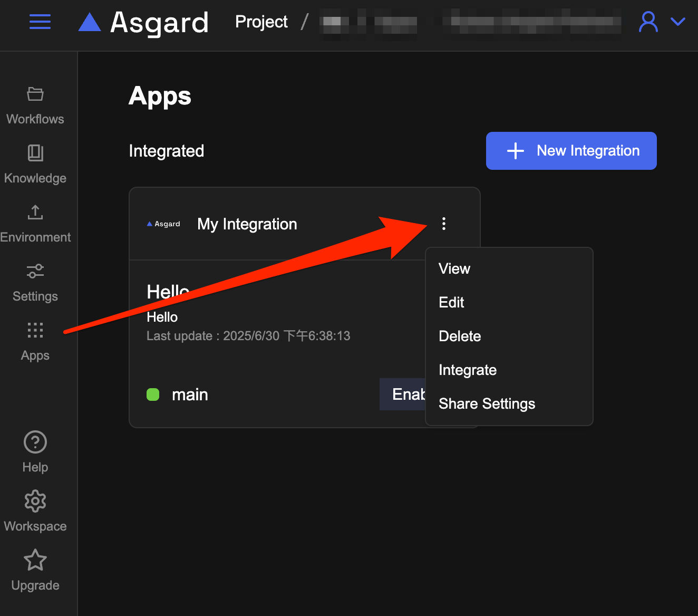Image resolution: width=698 pixels, height=616 pixels.
Task: Click the Upgrade star icon
Action: point(35,560)
